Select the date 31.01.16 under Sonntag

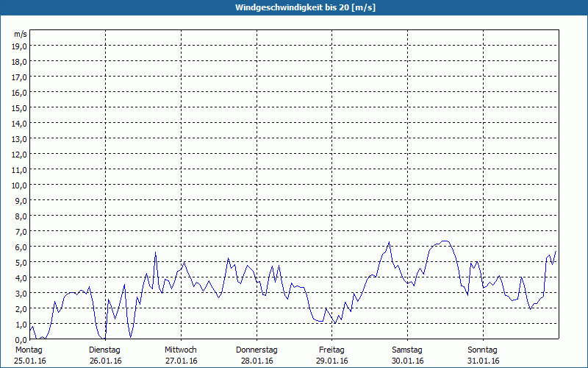click(483, 361)
